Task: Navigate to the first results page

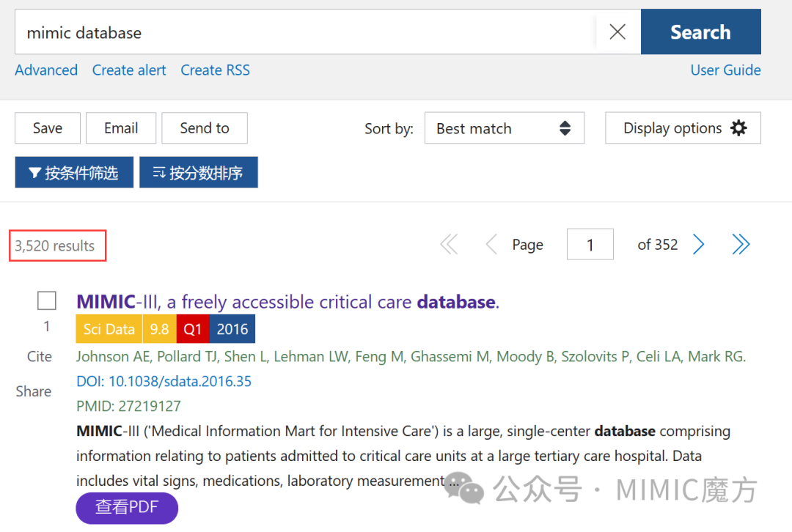Action: (x=448, y=244)
